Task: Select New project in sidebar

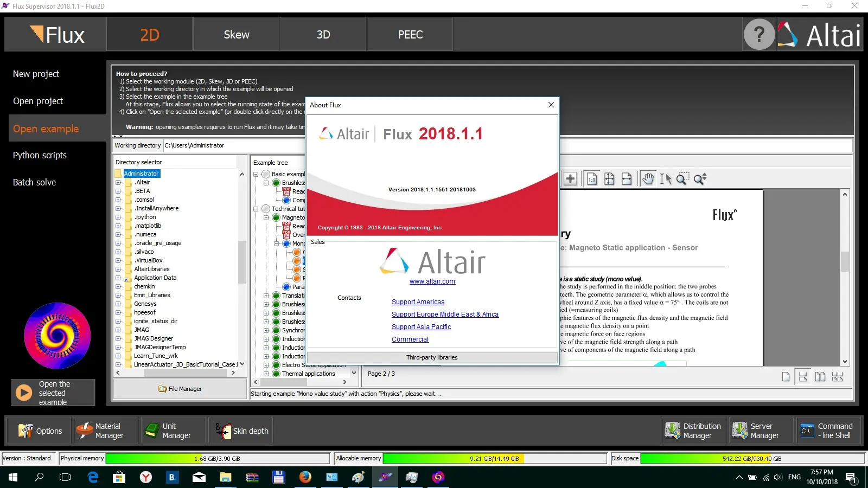Action: 36,74
